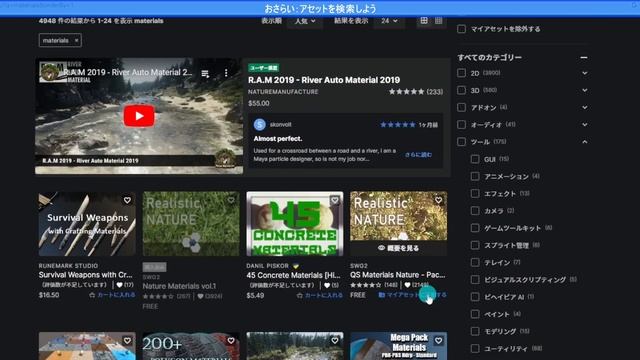Image resolution: width=640 pixels, height=360 pixels.
Task: Check the テレイン subcategory checkbox
Action: click(x=475, y=262)
